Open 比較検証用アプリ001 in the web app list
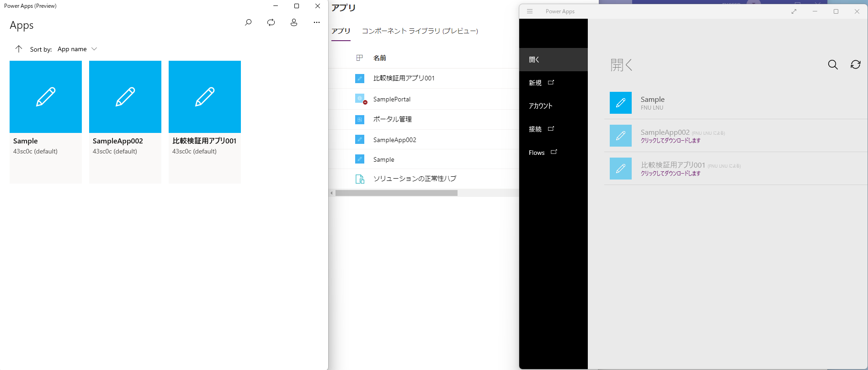Screen dimensions: 868x370 [x=404, y=78]
